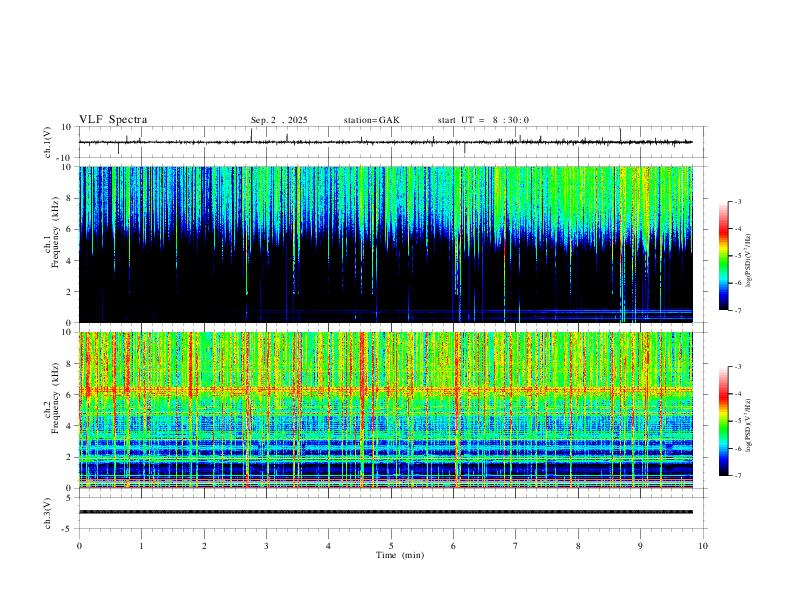Viewport: 792px width, 612px height.
Task: Click the 'start UT = 8:30:0' label
Action: point(483,120)
